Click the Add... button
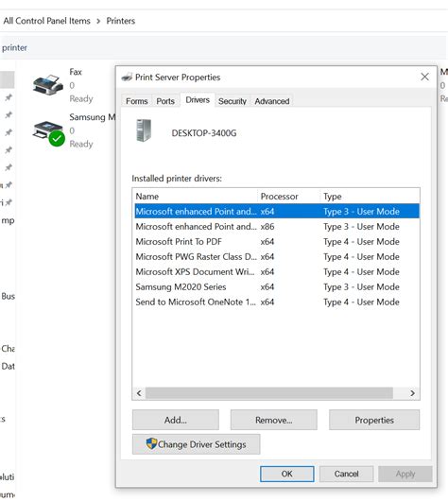This screenshot has width=448, height=501. [176, 420]
